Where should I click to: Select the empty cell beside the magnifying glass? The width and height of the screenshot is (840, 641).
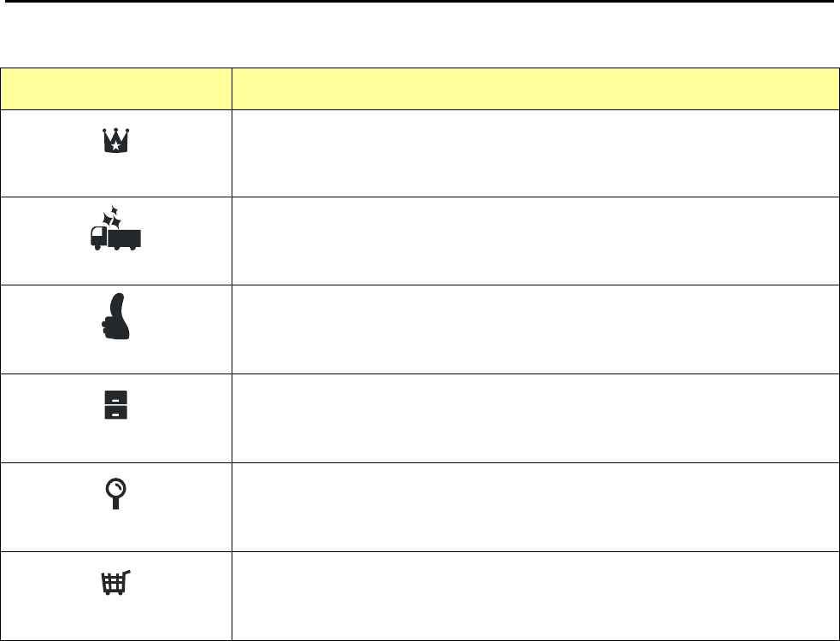point(535,507)
